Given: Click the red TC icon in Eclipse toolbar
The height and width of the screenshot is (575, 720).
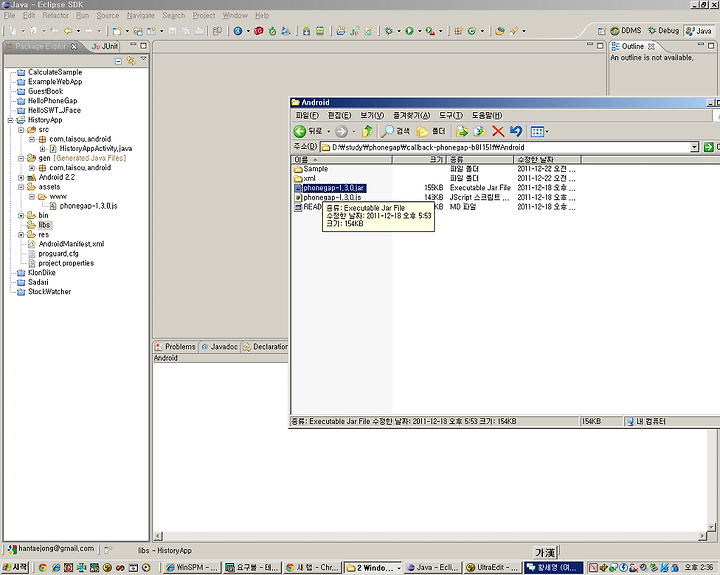Looking at the screenshot, I should tap(259, 31).
